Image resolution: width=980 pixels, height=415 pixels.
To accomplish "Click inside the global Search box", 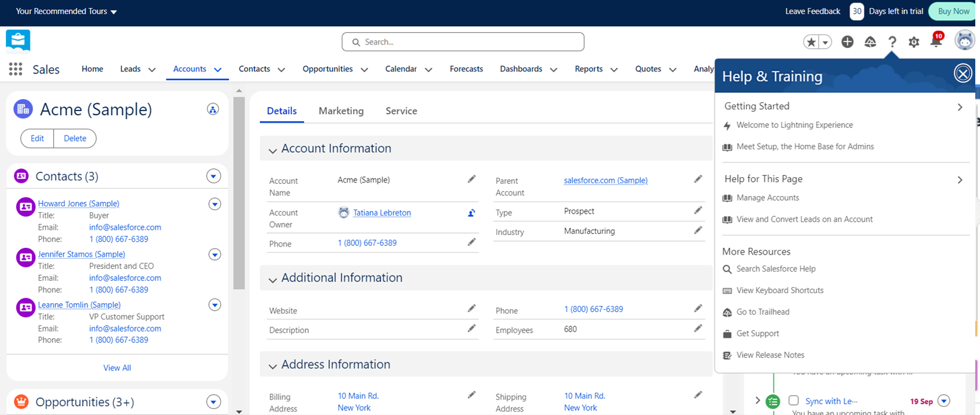I will 462,42.
